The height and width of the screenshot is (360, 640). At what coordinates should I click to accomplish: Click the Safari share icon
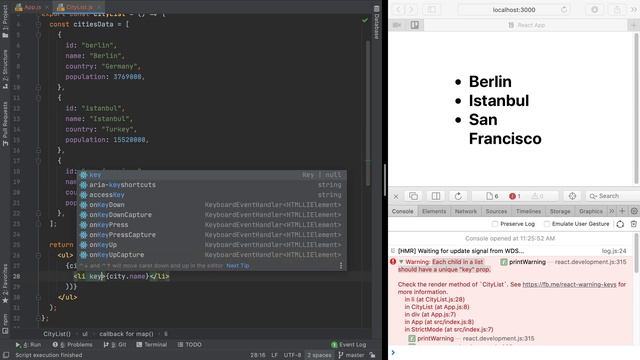(617, 9)
